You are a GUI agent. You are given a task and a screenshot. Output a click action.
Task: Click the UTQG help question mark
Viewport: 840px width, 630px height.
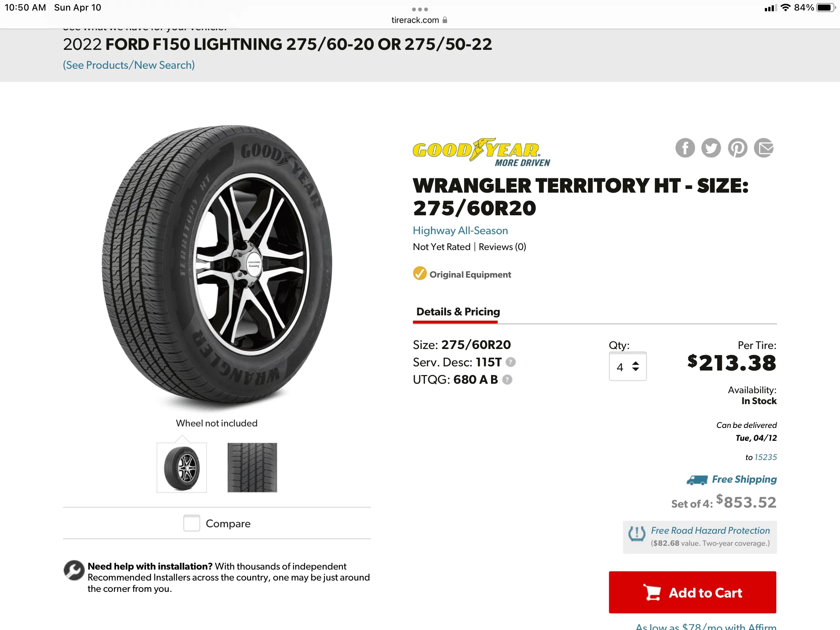(507, 380)
